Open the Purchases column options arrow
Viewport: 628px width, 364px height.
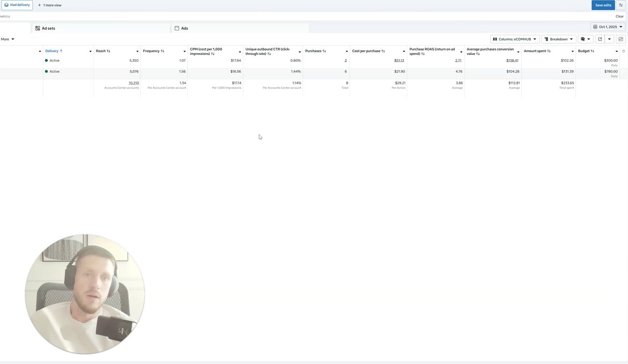coord(346,52)
